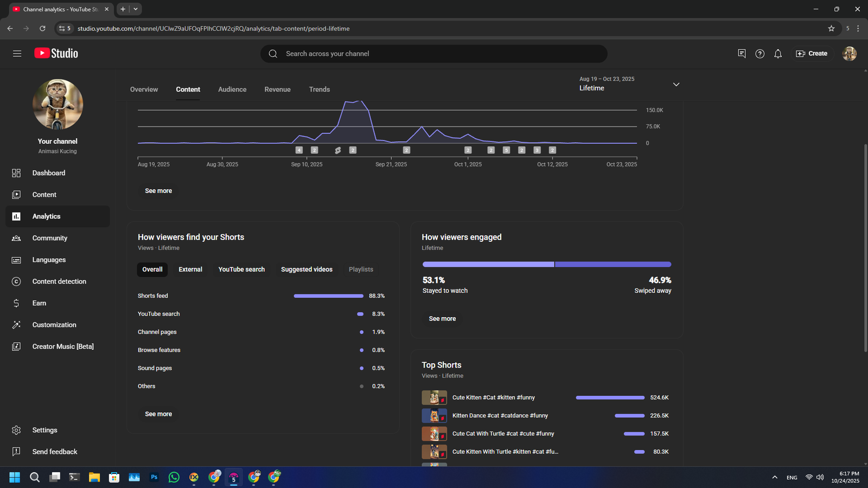The image size is (868, 488).
Task: Open the hamburger menu beside Studio logo
Action: pos(17,53)
